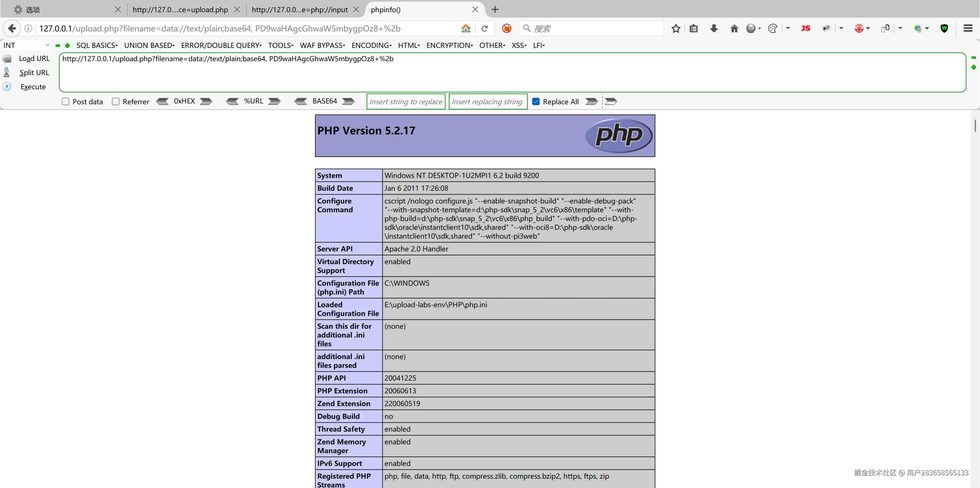Reload page with the refresh icon
The image size is (980, 488).
coord(484,29)
